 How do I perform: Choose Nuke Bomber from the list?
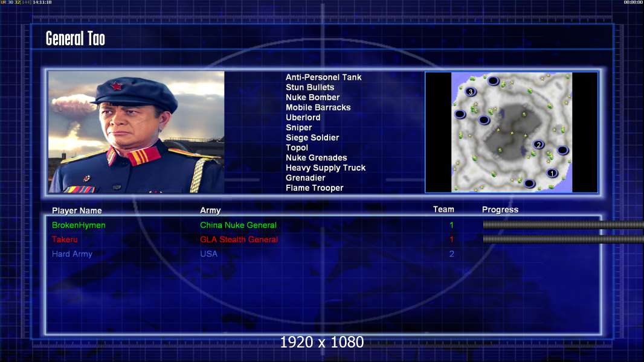[x=312, y=97]
